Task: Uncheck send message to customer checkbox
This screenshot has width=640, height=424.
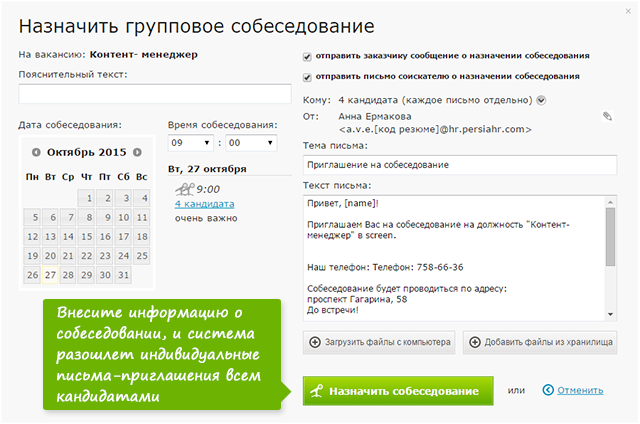Action: coord(307,57)
